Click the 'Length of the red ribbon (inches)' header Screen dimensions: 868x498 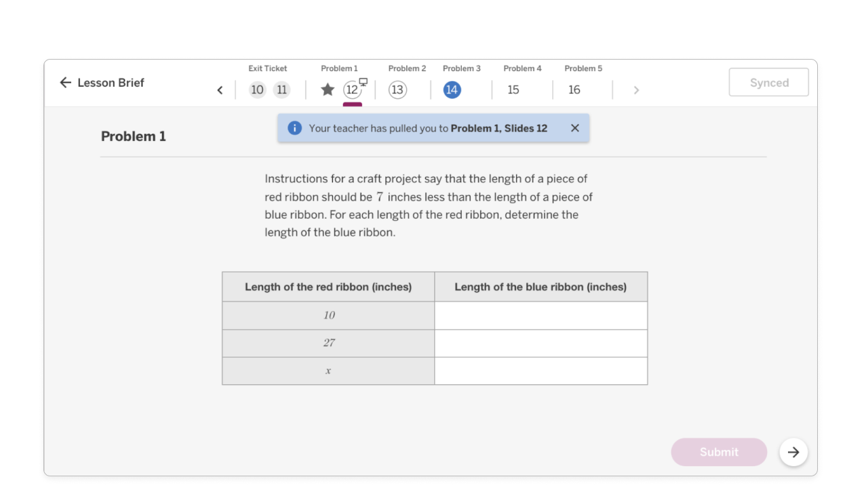pyautogui.click(x=328, y=287)
